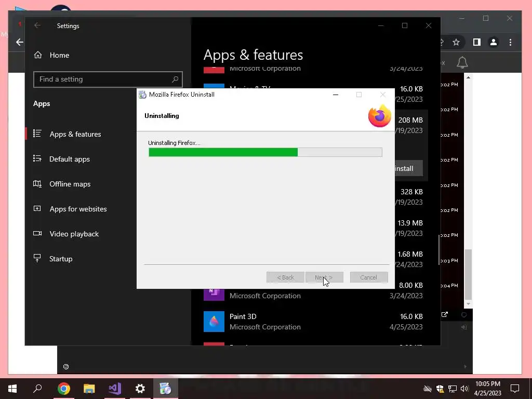The height and width of the screenshot is (399, 532).
Task: Click the Video playback sidebar icon
Action: pyautogui.click(x=37, y=233)
